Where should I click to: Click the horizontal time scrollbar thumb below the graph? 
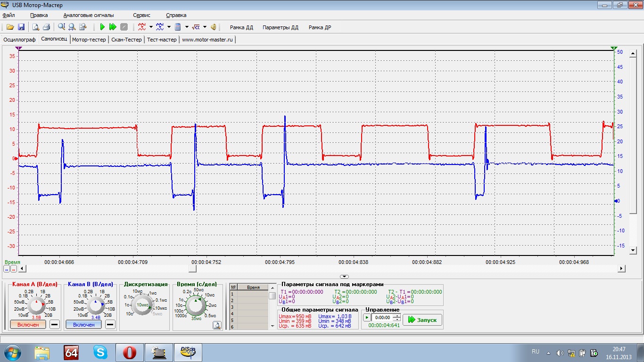click(x=192, y=268)
